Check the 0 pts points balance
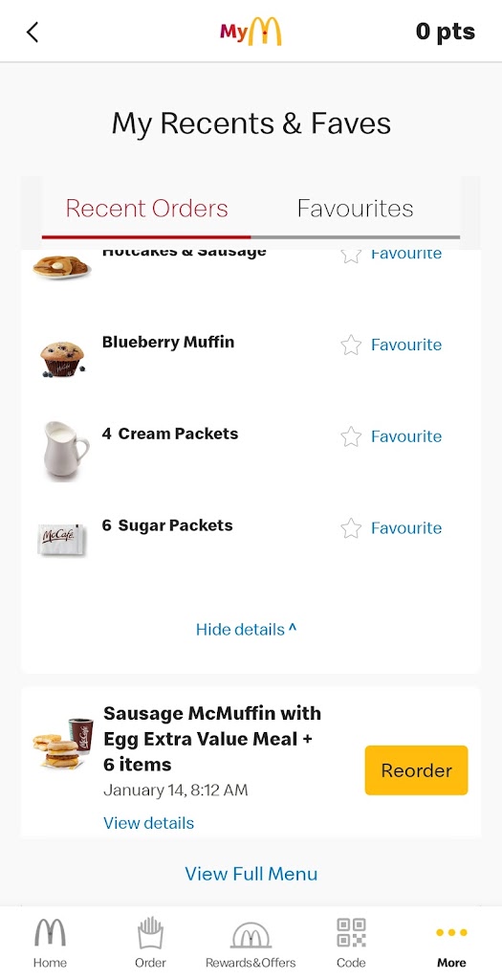The width and height of the screenshot is (502, 980). [446, 32]
